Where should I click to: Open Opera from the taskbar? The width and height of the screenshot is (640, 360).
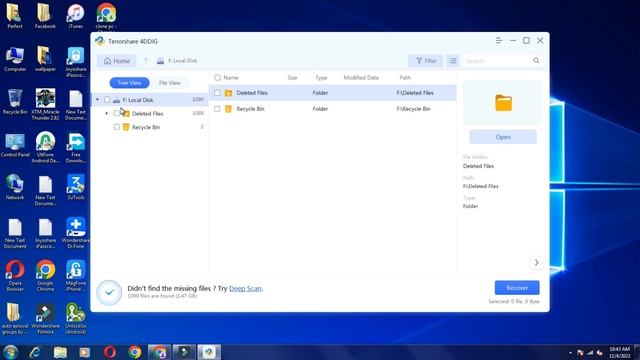click(109, 352)
